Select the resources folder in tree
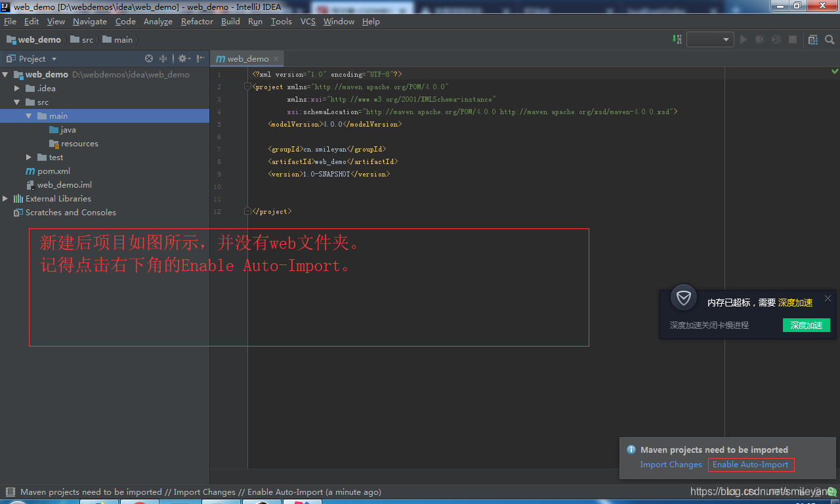840x504 pixels. tap(73, 143)
